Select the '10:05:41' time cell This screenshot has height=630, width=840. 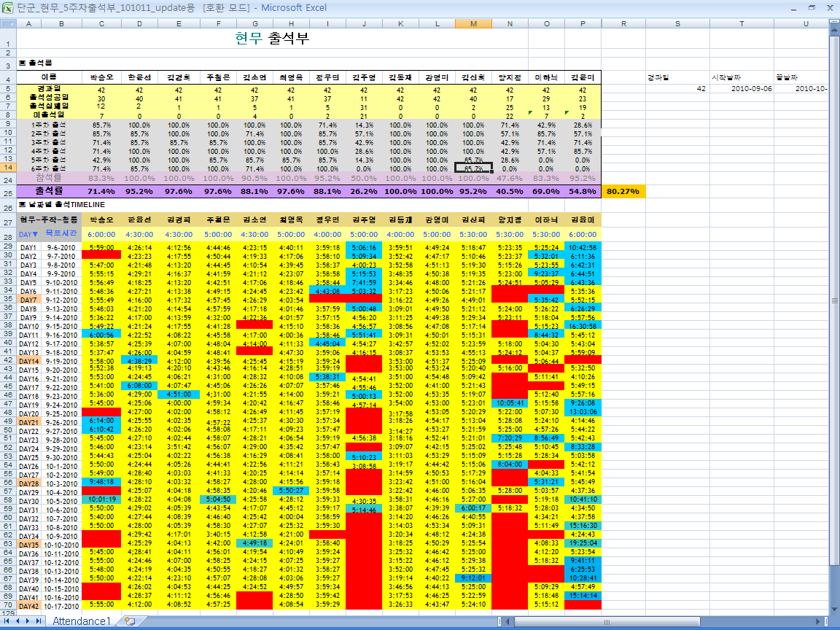pyautogui.click(x=510, y=402)
